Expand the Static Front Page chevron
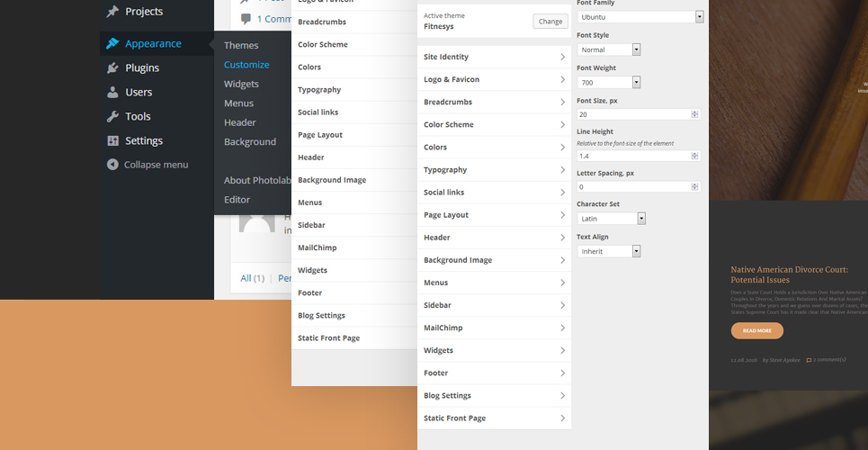The image size is (868, 450). coord(562,418)
